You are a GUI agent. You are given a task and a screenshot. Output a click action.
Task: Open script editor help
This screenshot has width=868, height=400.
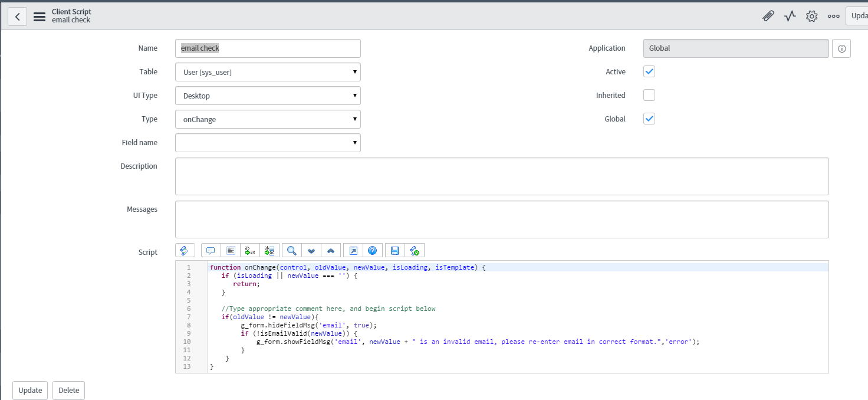tap(373, 250)
